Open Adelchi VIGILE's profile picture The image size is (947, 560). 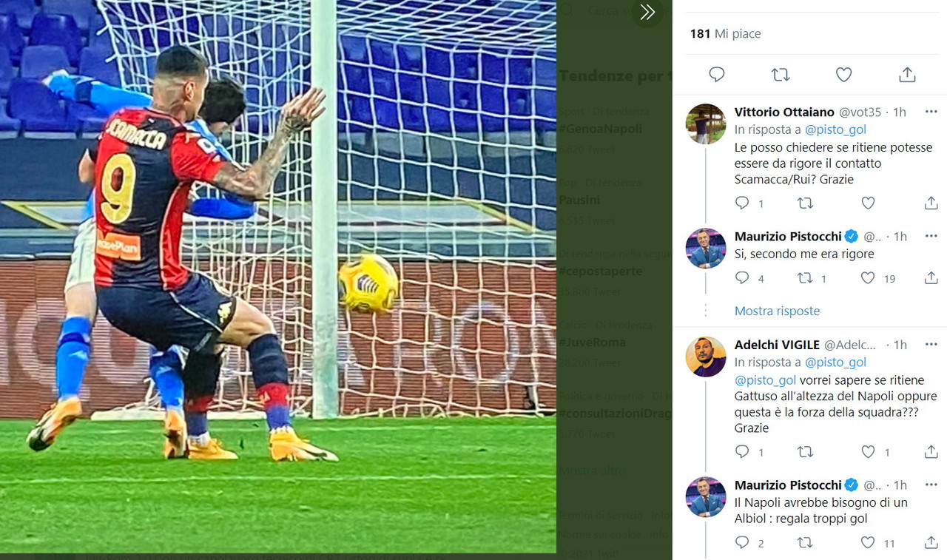[706, 357]
